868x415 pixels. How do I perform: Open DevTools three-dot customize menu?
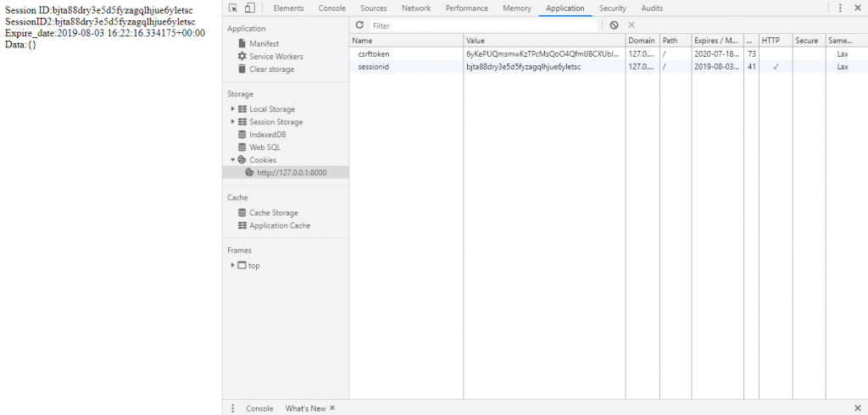pyautogui.click(x=840, y=8)
